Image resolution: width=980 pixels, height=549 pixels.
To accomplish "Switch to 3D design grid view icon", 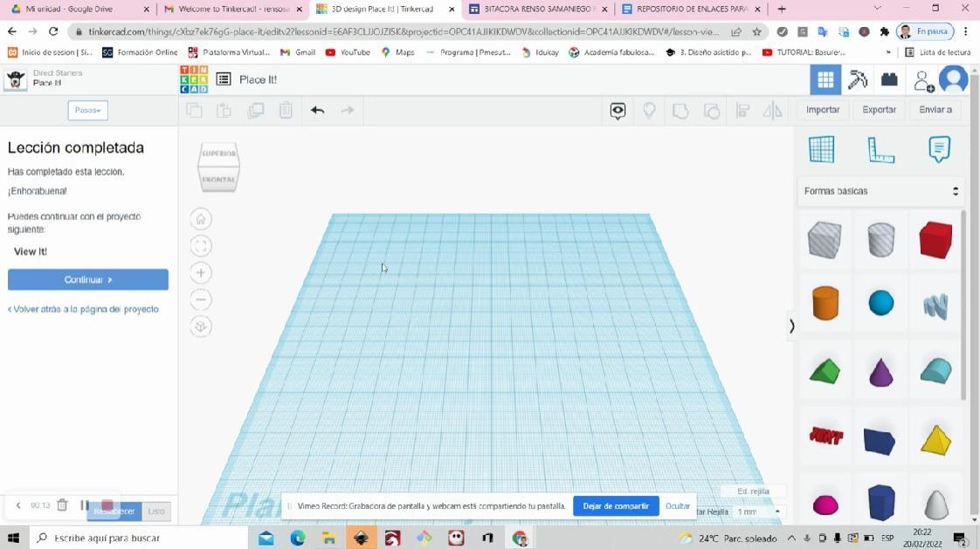I will point(825,80).
